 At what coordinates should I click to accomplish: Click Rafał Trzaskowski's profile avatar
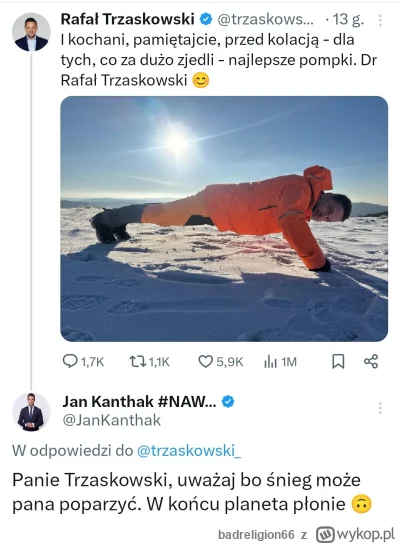tap(31, 32)
